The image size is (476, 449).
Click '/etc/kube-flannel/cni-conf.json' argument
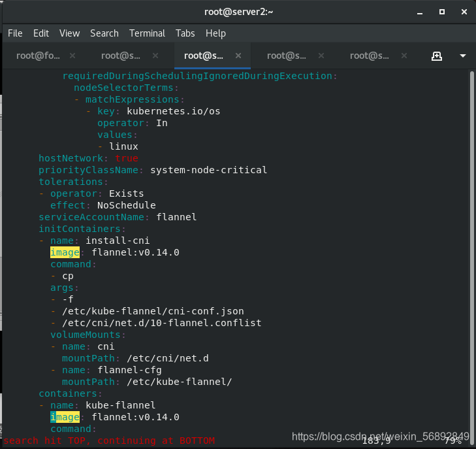153,311
